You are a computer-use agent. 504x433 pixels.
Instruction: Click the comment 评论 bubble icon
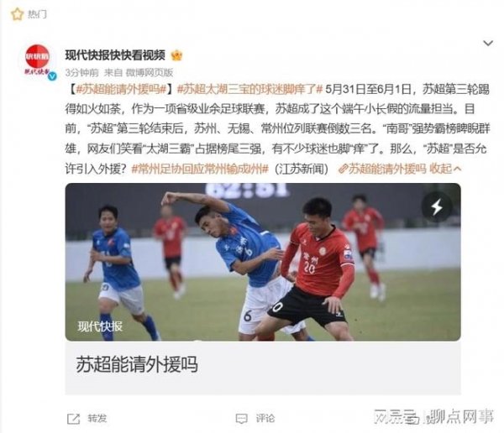[x=241, y=419]
